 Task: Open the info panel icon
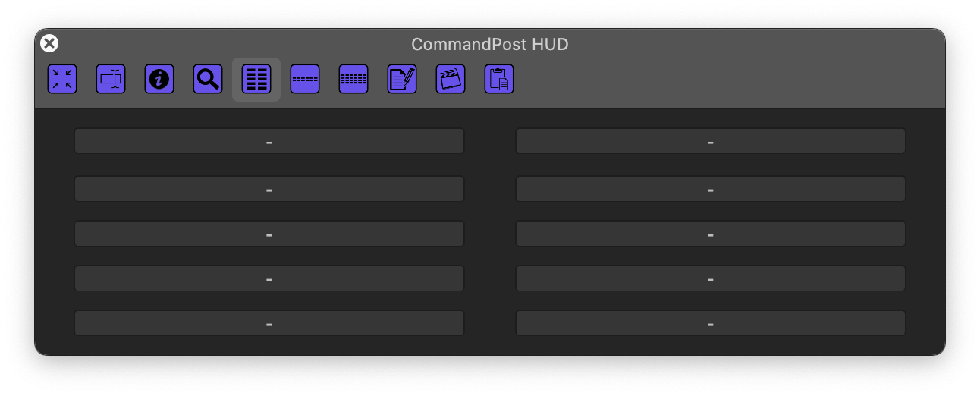click(159, 79)
